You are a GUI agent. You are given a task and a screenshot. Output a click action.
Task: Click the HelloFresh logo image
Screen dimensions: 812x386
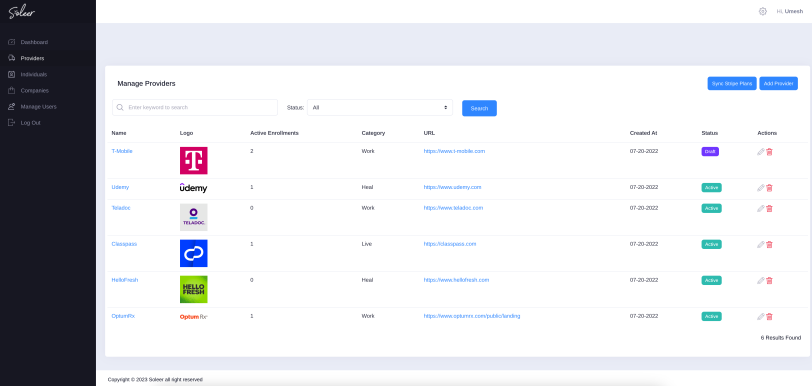pos(194,289)
